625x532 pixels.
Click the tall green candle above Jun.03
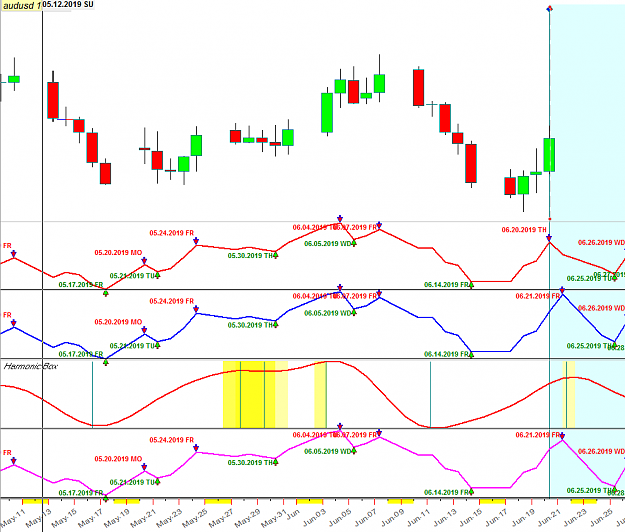point(327,112)
